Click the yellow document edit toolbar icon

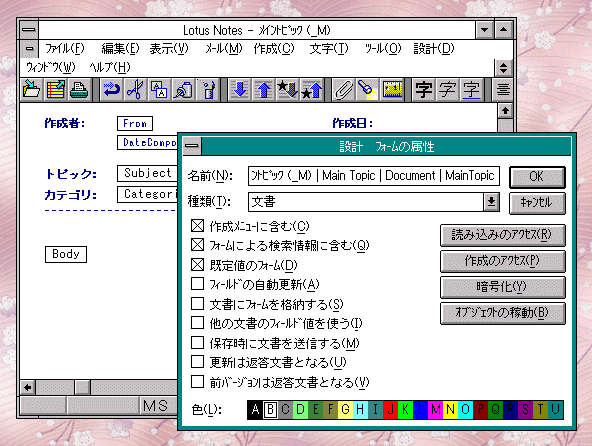click(56, 90)
